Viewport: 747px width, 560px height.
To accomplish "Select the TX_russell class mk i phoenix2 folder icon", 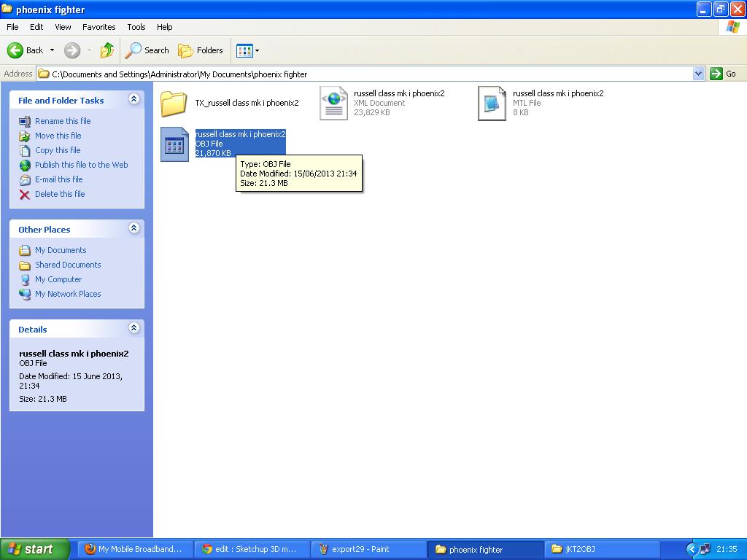I will 174,104.
